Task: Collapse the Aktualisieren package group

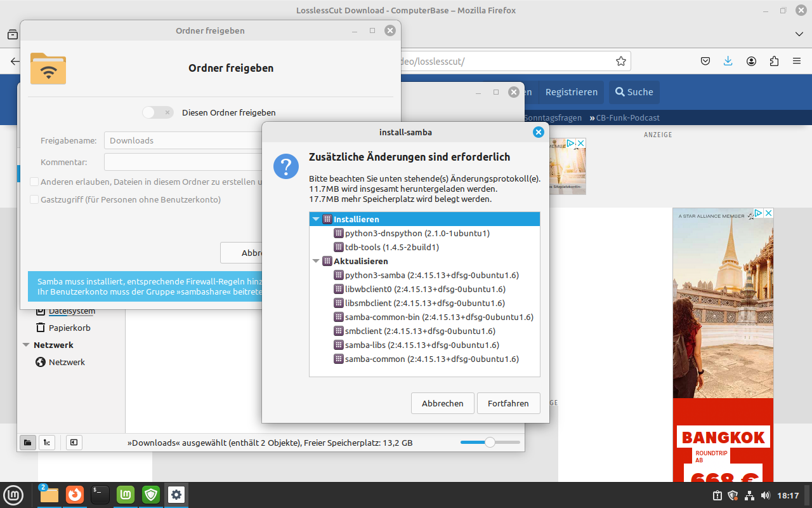Action: tap(316, 261)
